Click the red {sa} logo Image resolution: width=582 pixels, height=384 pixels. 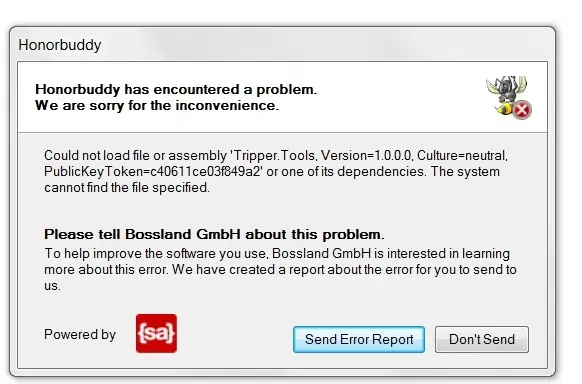point(156,333)
